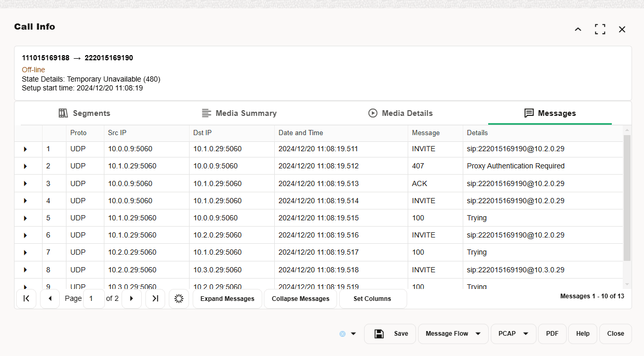Switch to the Media Summary tab
This screenshot has height=356, width=644.
point(239,113)
